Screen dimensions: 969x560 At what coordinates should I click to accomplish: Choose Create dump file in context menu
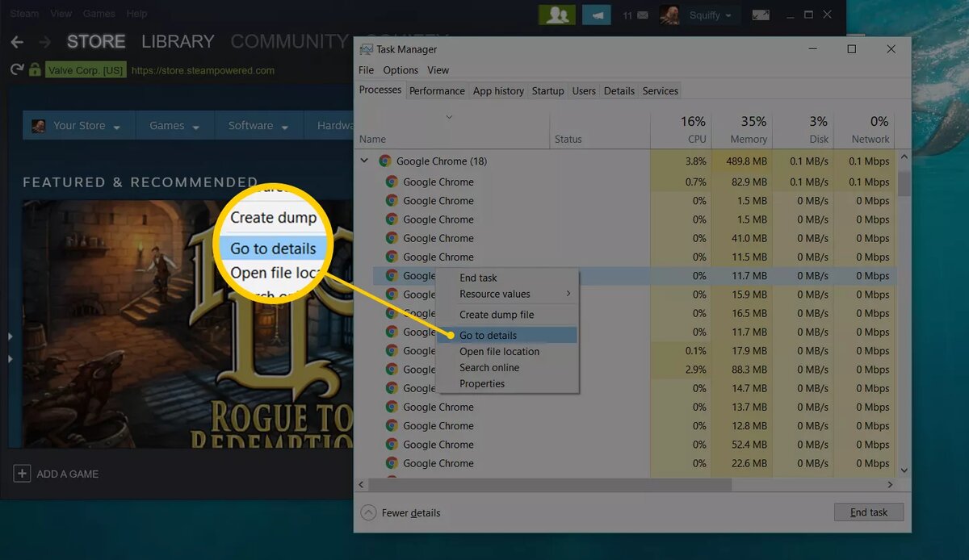tap(507, 315)
